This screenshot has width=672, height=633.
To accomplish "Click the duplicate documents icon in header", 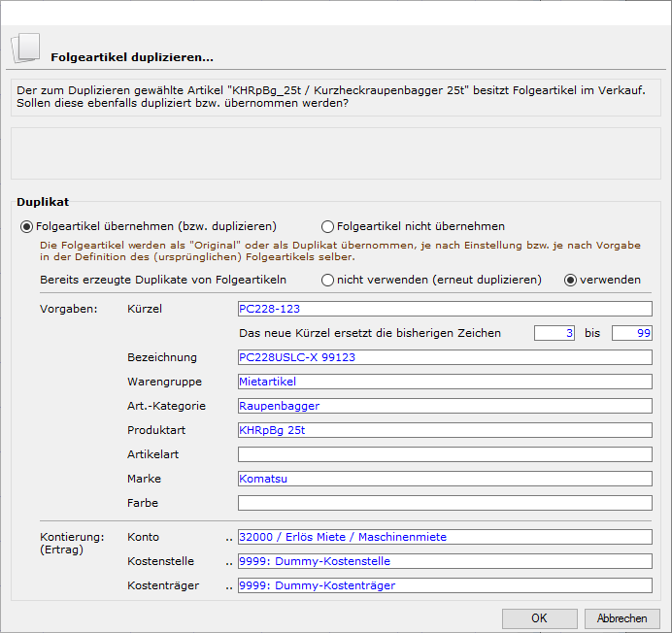I will click(25, 49).
